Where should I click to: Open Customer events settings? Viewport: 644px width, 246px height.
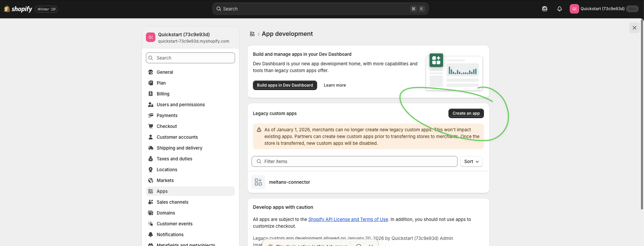190,224
